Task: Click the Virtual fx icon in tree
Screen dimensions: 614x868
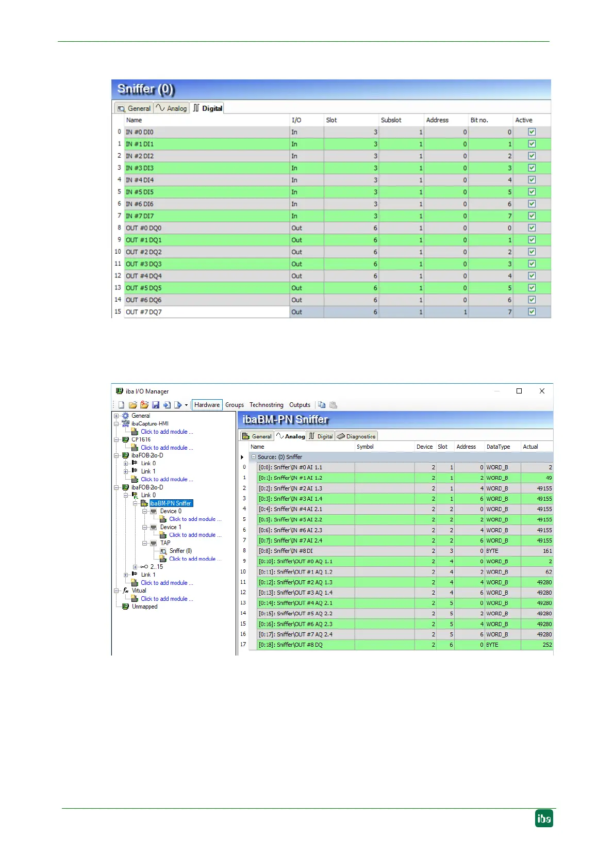Action: pyautogui.click(x=125, y=591)
